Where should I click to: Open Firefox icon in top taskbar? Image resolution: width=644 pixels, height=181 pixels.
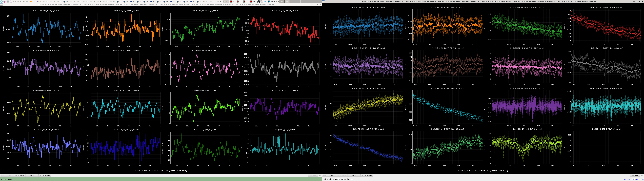pyautogui.click(x=5, y=2)
